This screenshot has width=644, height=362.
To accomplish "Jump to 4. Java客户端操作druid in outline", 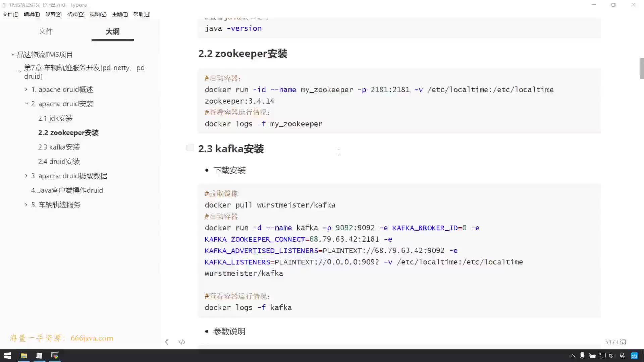I will tap(67, 190).
